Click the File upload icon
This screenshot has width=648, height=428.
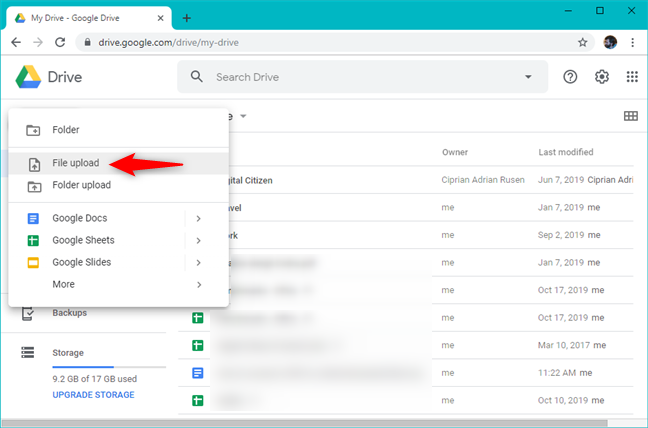[34, 164]
